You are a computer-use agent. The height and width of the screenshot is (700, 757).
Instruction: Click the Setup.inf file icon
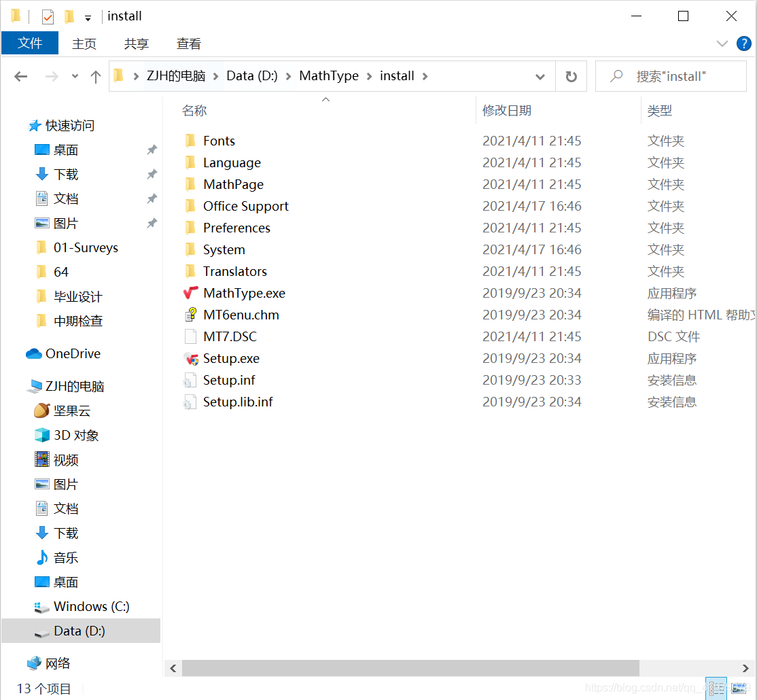coord(190,381)
